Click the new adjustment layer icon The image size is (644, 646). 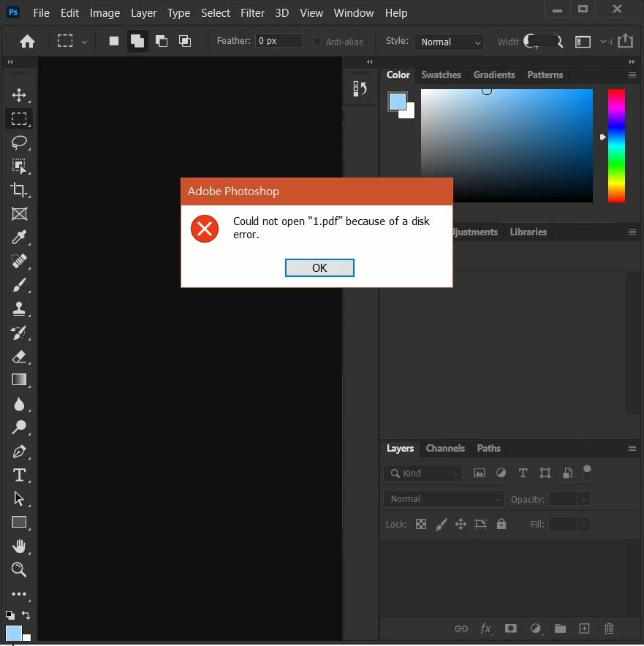[535, 628]
